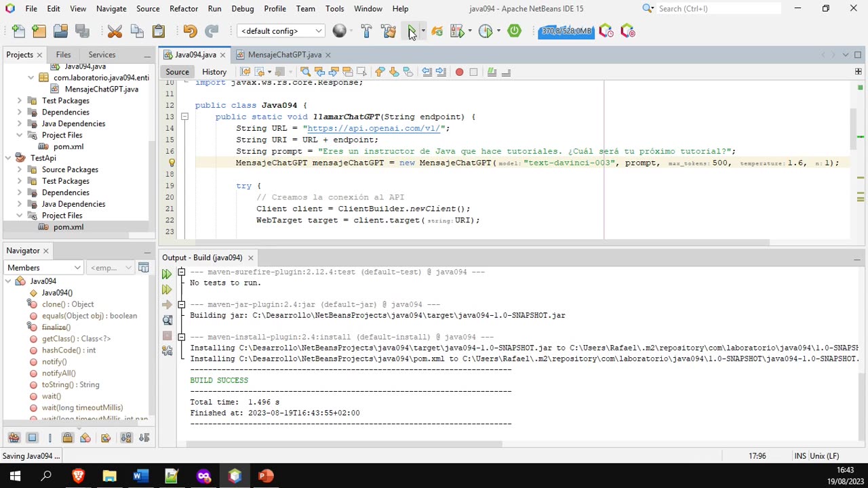868x488 pixels.
Task: Click the Shift Line Left icon
Action: (x=427, y=72)
